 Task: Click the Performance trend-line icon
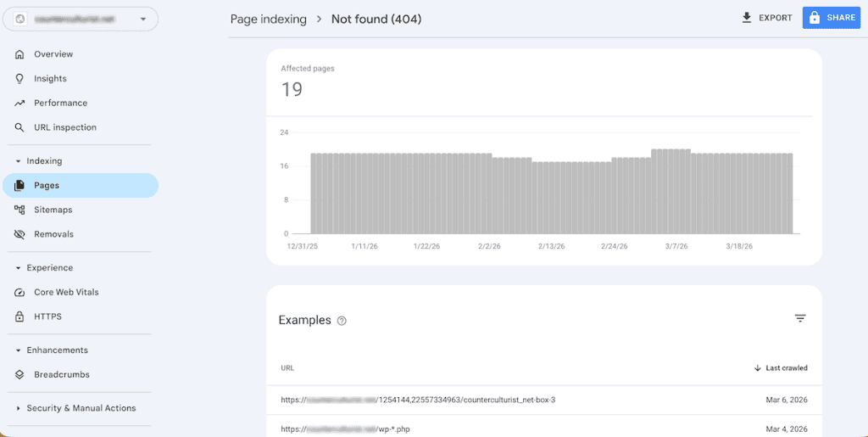19,103
